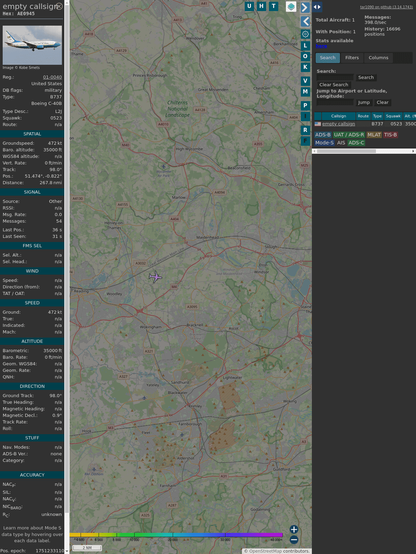Sort by the Squawk column header
This screenshot has width=416, height=554.
pos(393,116)
